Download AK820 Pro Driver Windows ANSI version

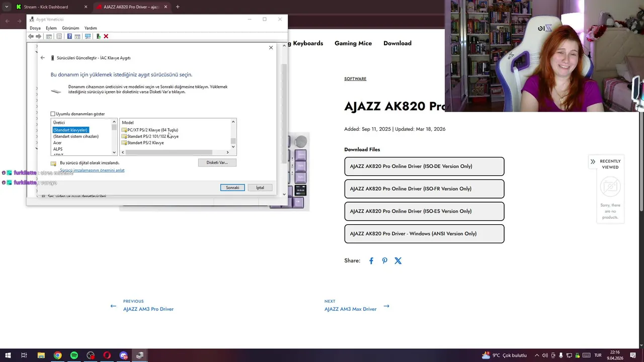(x=424, y=234)
